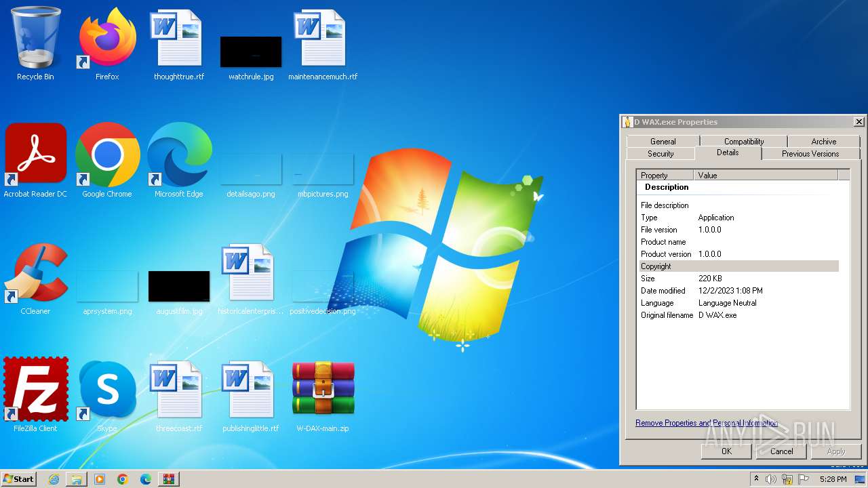
Task: Launch Firefox from the desktop
Action: click(107, 44)
